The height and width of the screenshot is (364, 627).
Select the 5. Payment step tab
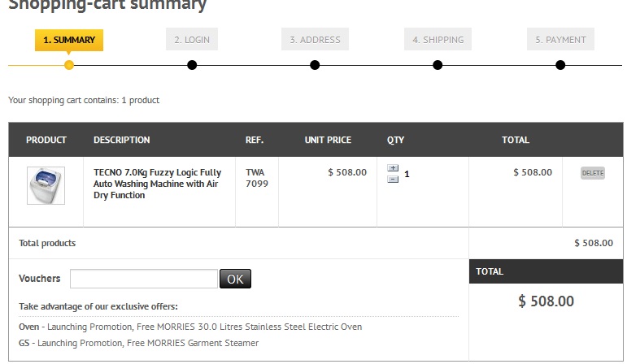click(x=560, y=40)
